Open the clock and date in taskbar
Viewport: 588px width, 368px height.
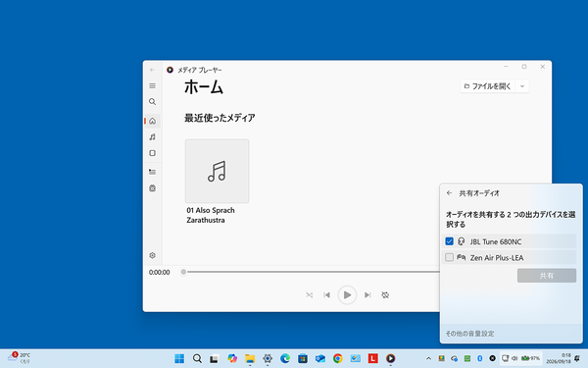click(558, 358)
